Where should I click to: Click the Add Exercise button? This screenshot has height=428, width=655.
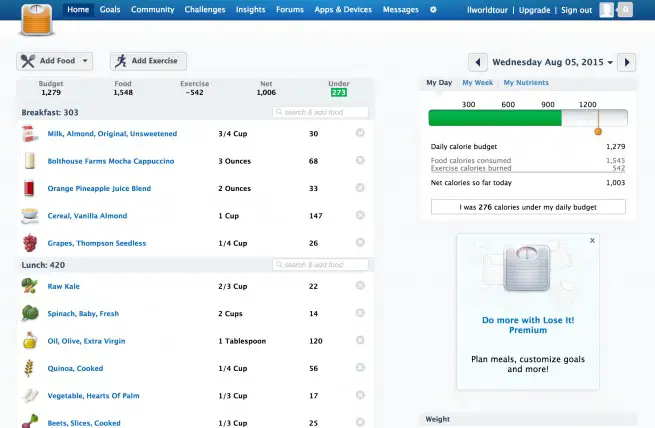click(148, 61)
